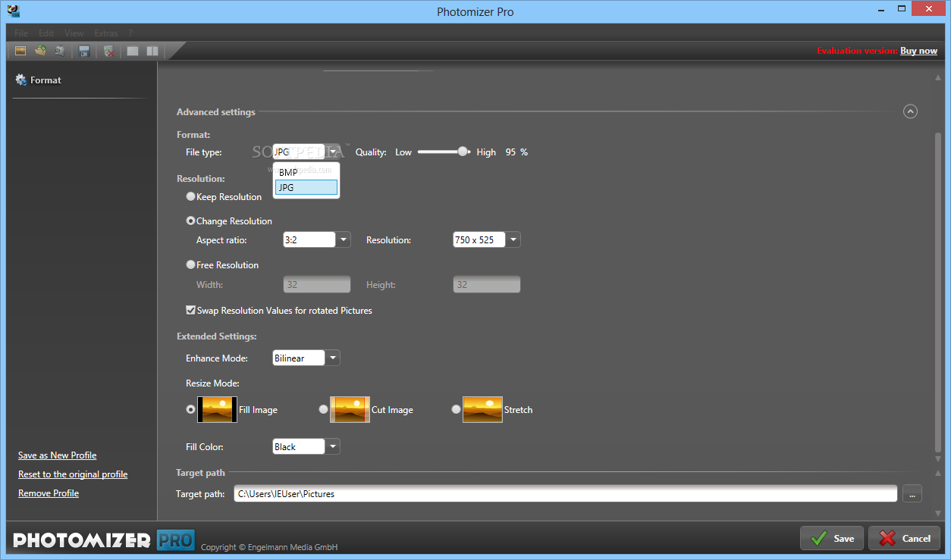Image resolution: width=951 pixels, height=560 pixels.
Task: Select the Fill Image thumbnail
Action: pos(217,409)
